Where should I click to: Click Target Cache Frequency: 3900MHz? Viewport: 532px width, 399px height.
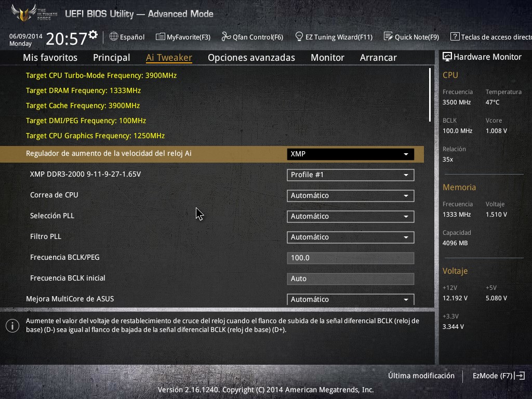point(83,105)
